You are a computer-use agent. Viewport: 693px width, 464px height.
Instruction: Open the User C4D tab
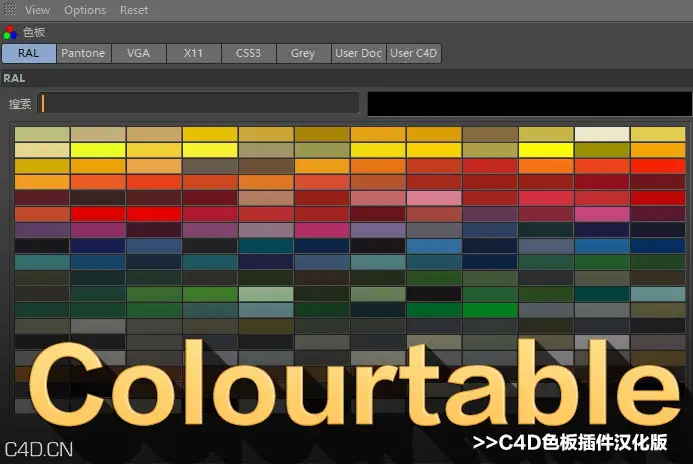pyautogui.click(x=414, y=53)
